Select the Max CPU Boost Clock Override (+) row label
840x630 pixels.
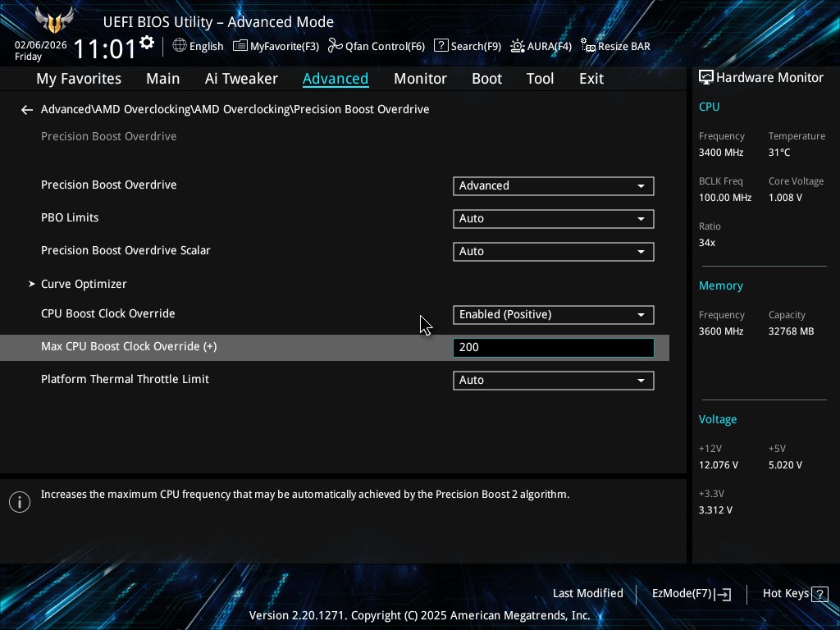point(129,347)
